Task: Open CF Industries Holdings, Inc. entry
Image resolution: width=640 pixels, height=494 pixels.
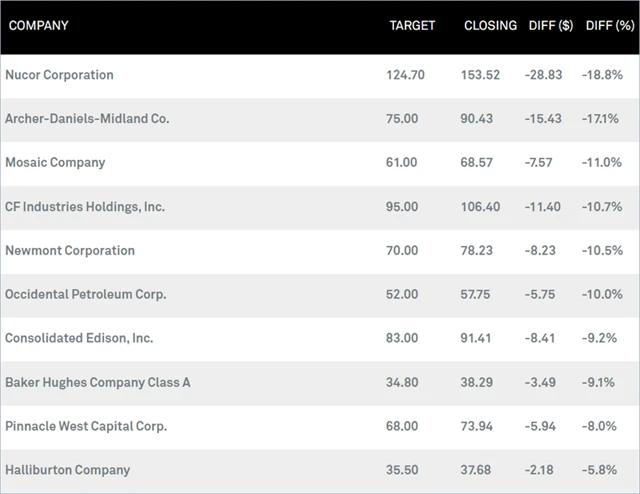Action: point(85,206)
